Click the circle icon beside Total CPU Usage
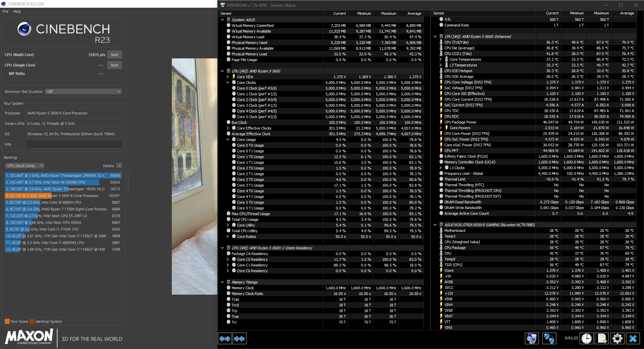The image size is (644, 349). pyautogui.click(x=229, y=219)
